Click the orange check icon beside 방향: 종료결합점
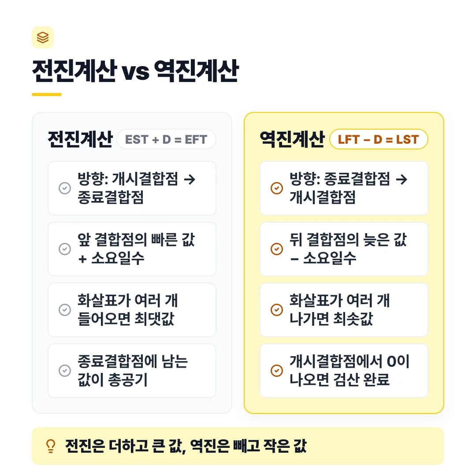The height and width of the screenshot is (469, 476). pyautogui.click(x=276, y=188)
